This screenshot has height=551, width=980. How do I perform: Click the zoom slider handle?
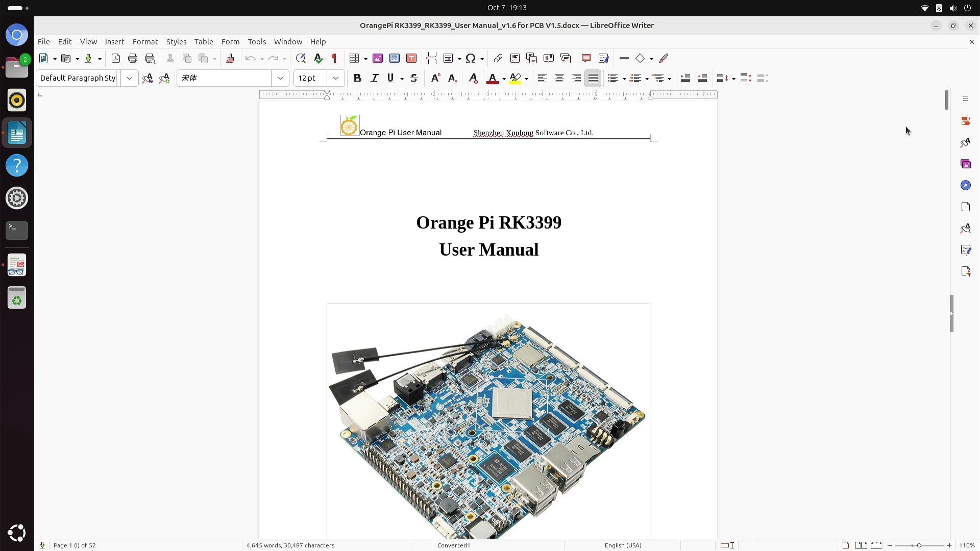919,545
